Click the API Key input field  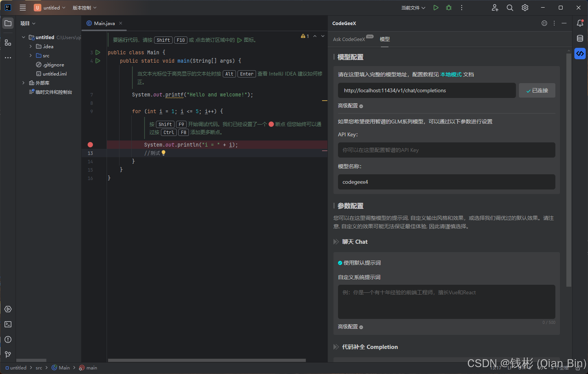447,150
